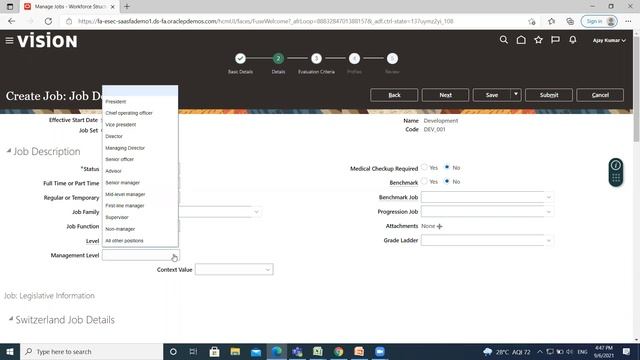Open the Ajay Kumar user menu
Image resolution: width=640 pixels, height=360 pixels.
click(x=609, y=40)
